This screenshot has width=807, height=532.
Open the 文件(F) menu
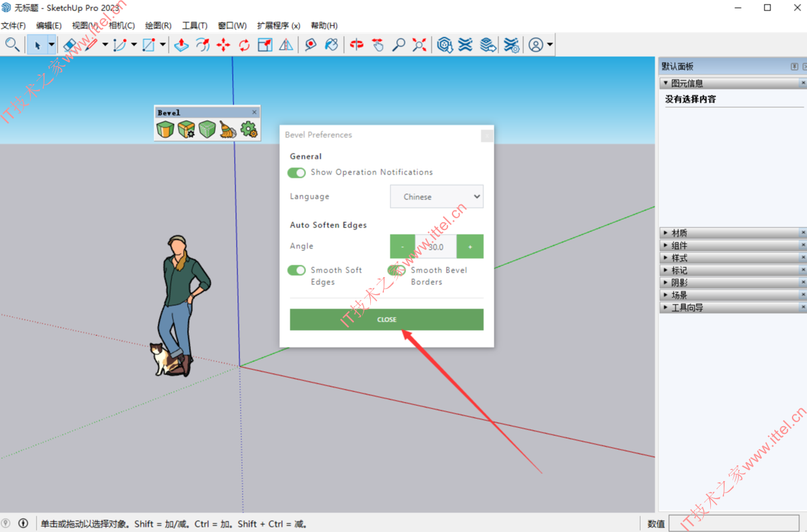[13, 25]
